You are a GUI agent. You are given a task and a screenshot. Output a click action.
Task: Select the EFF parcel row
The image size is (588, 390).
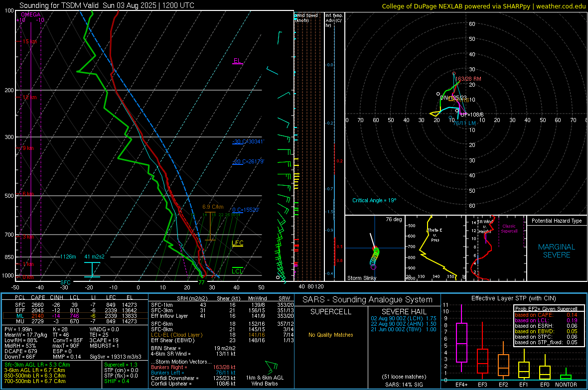75,310
